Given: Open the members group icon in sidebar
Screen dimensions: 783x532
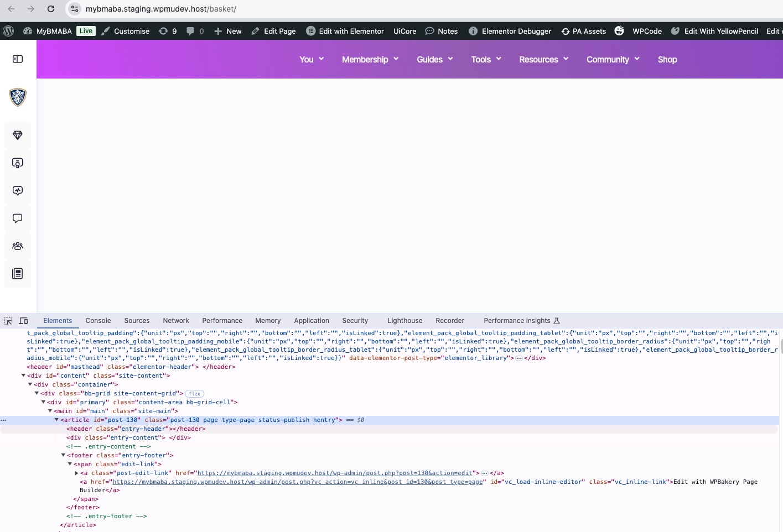Looking at the screenshot, I should 18,246.
